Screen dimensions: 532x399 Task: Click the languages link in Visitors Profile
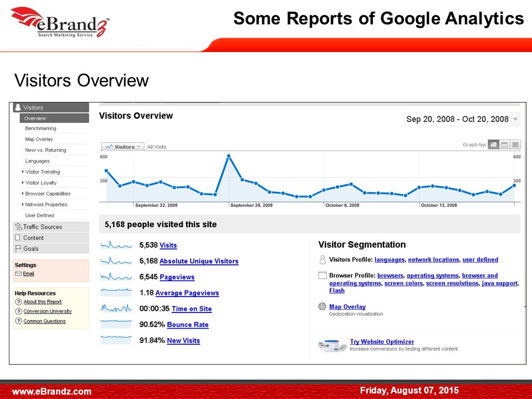[x=390, y=259]
